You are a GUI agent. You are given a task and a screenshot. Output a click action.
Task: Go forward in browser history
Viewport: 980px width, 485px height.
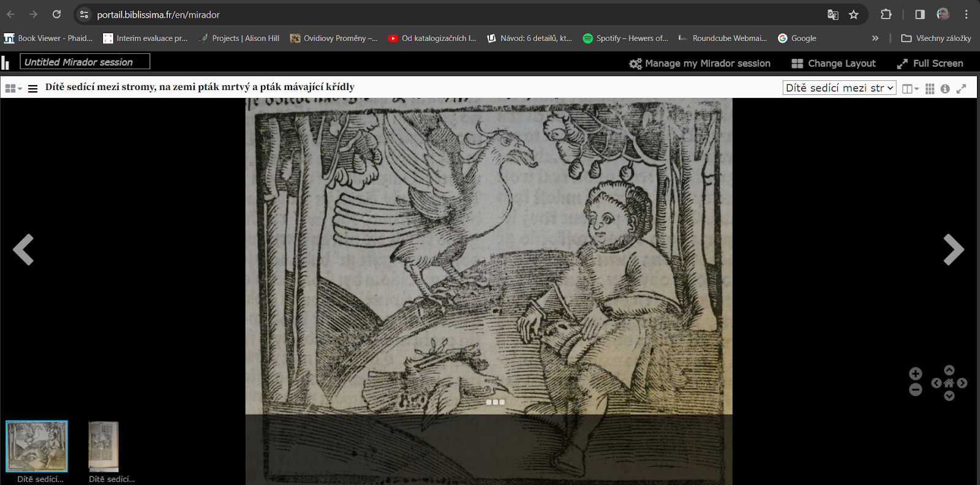[34, 14]
